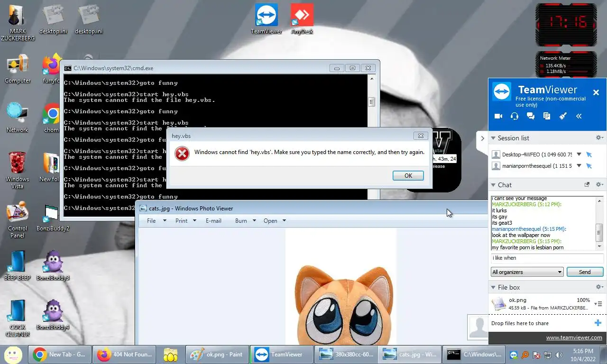Click OK in the hey.vbs error dialog
The image size is (607, 364).
point(408,175)
